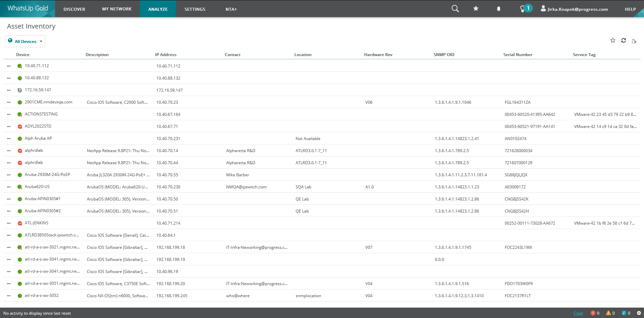
Task: Sort by the Device column header
Action: pyautogui.click(x=23, y=55)
